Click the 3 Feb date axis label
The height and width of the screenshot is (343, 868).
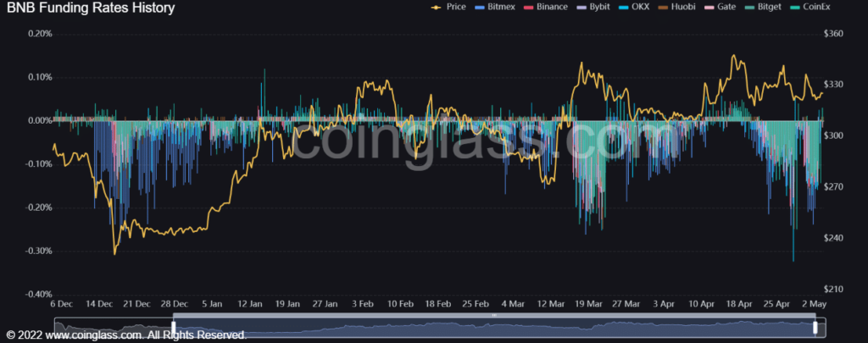pos(363,302)
